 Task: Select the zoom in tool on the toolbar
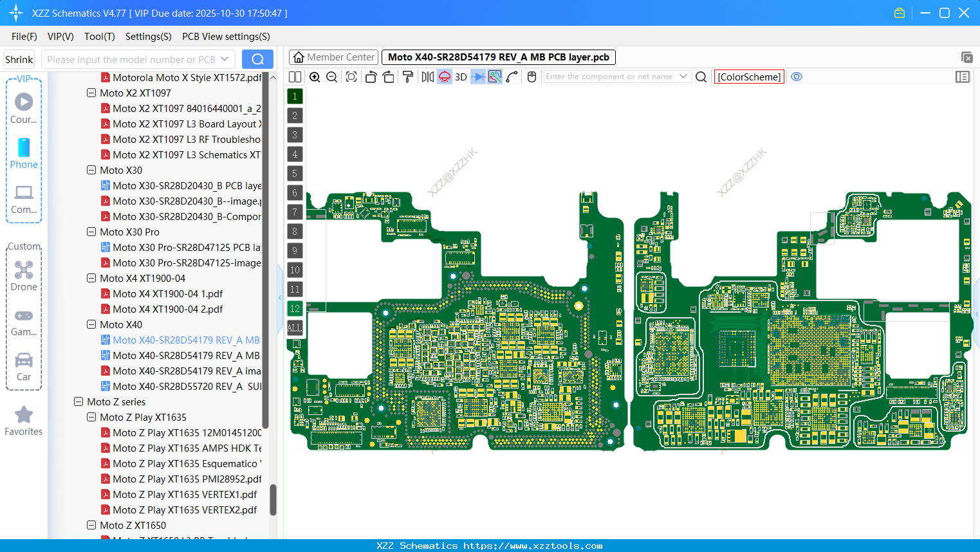(315, 77)
